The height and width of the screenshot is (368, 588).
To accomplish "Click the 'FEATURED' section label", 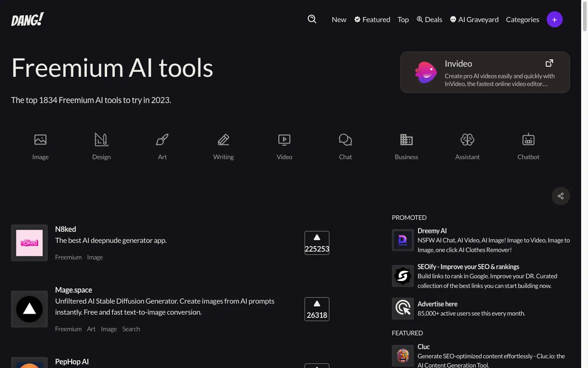I will 407,333.
